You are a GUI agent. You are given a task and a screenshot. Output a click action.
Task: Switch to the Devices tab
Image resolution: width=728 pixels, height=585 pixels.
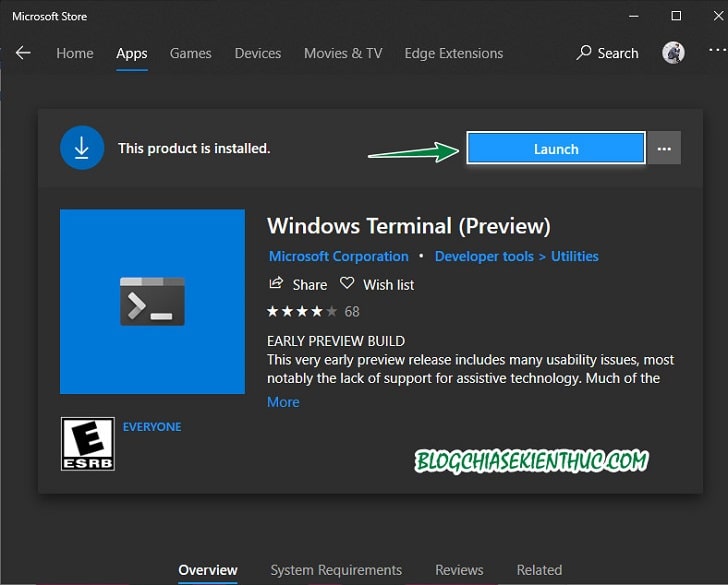pos(258,53)
